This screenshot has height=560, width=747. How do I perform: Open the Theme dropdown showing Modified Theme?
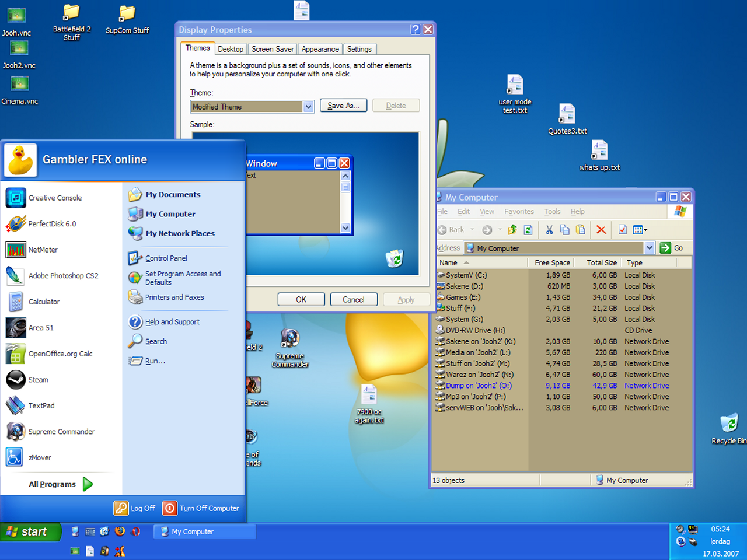click(x=309, y=106)
